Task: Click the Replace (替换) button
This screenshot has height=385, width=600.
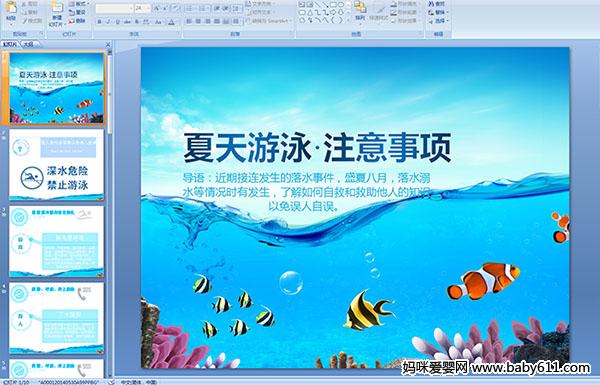Action: (437, 12)
